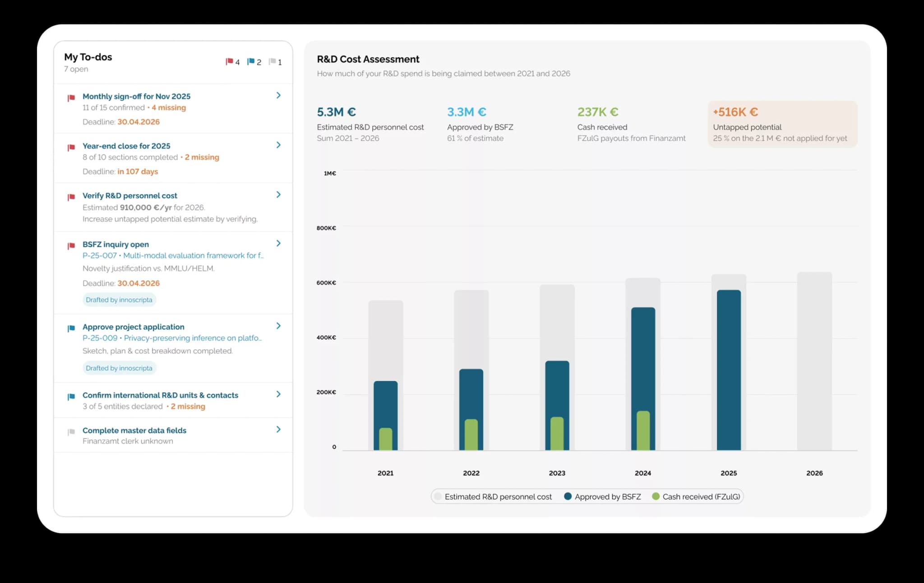This screenshot has height=583, width=924.
Task: Click the 2021 green Cash received bar
Action: coord(386,439)
